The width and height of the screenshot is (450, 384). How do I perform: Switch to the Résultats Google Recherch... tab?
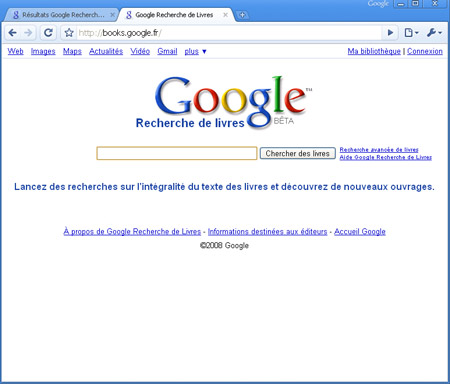coord(62,15)
